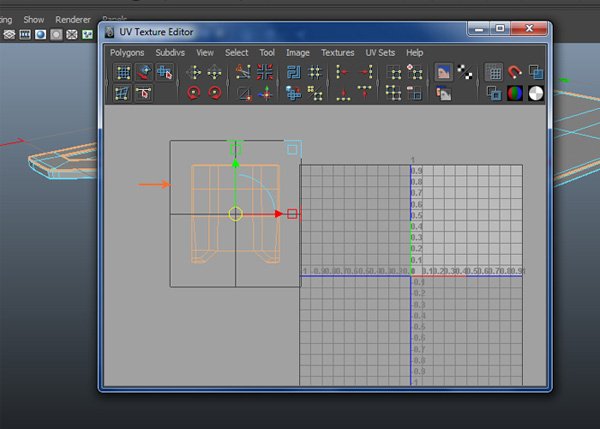Open the UV Sets menu
The height and width of the screenshot is (429, 600).
pyautogui.click(x=380, y=52)
